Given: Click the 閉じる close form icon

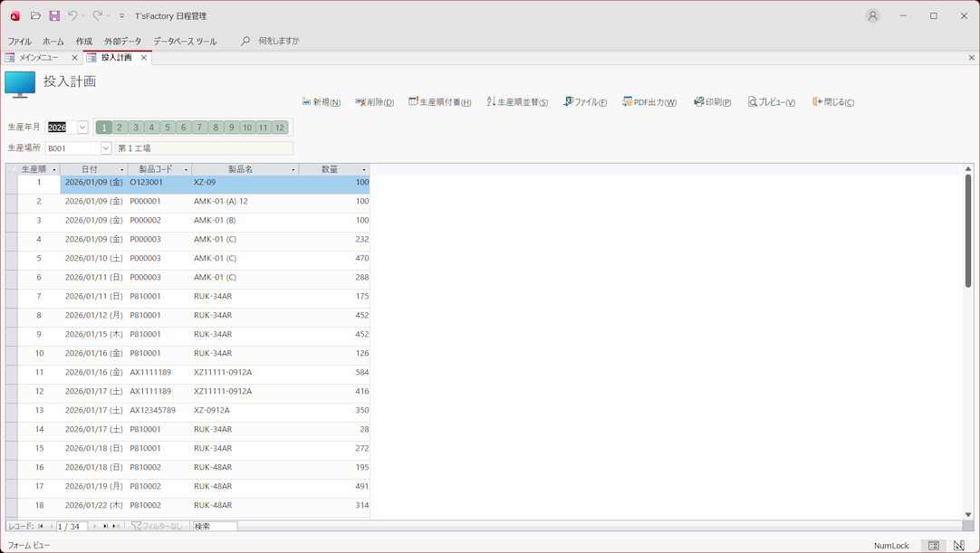Looking at the screenshot, I should pos(816,102).
